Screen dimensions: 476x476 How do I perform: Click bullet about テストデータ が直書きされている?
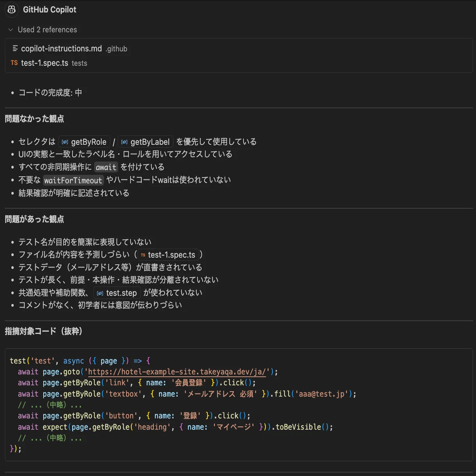[x=110, y=267]
